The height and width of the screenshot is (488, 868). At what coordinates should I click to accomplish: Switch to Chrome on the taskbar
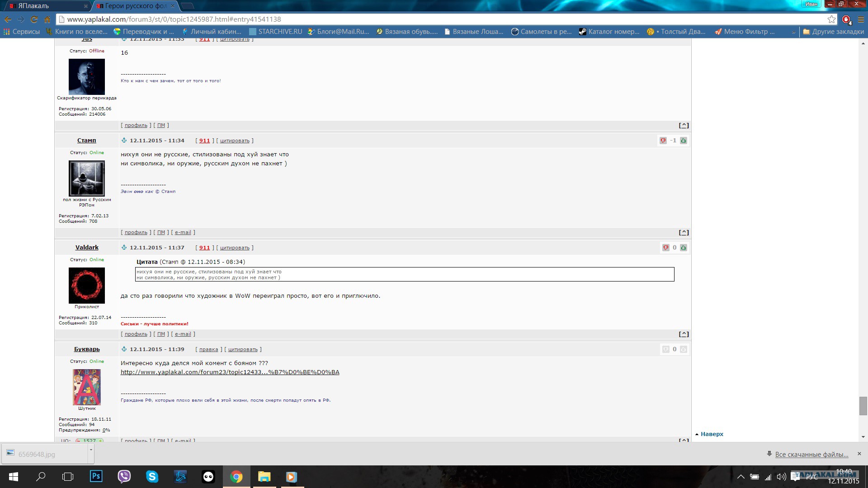coord(236,477)
